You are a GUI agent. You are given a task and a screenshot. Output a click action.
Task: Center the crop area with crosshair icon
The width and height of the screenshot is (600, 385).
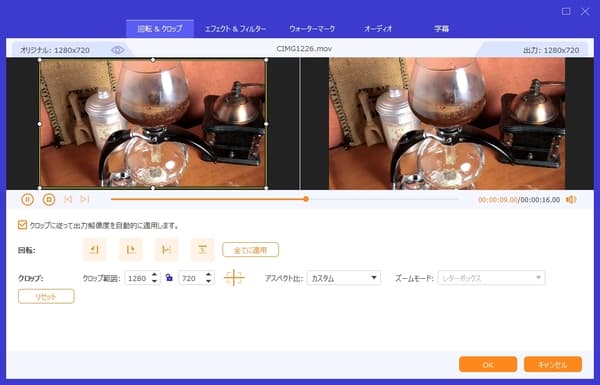point(234,277)
